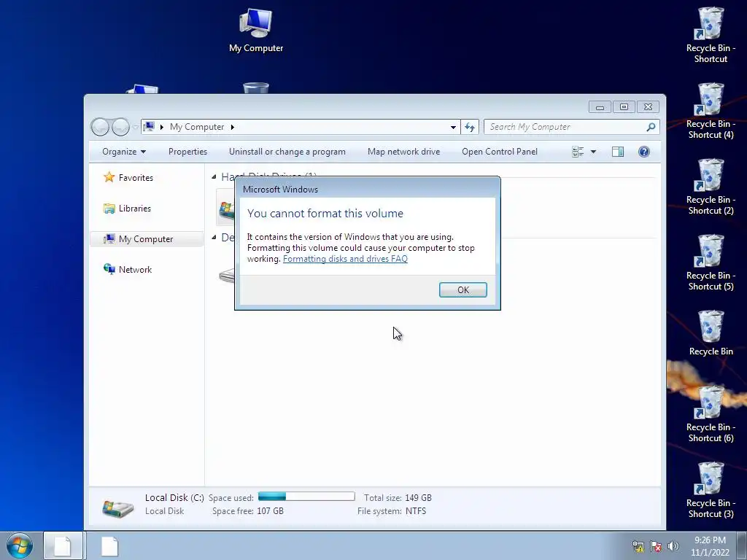Open the Organize menu

coord(124,152)
